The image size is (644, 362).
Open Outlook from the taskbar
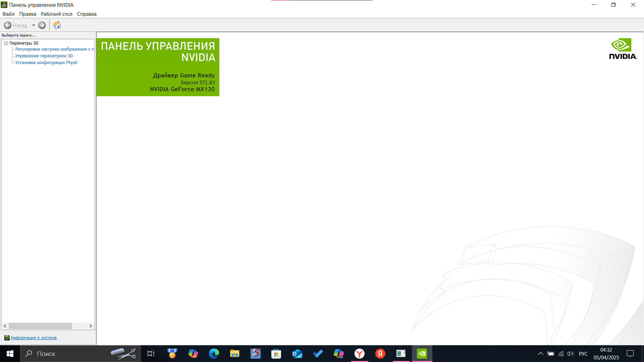point(297,354)
